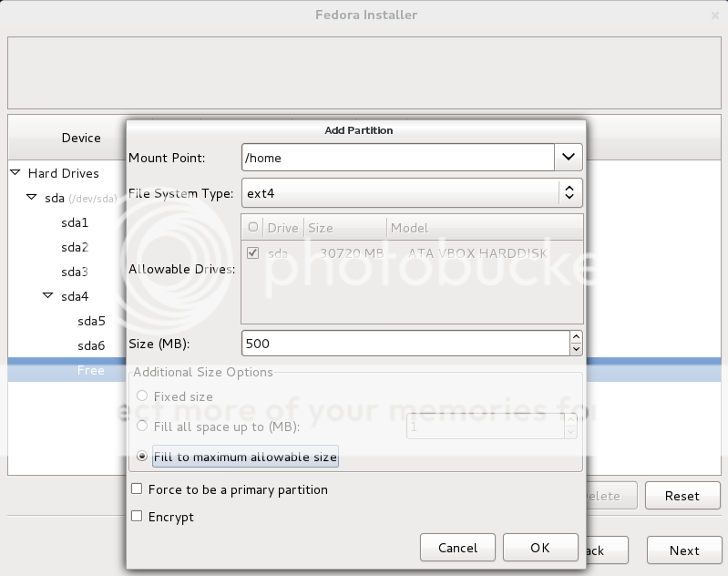Viewport: 728px width, 576px height.
Task: Open the Mount Point dropdown arrow
Action: pos(569,157)
